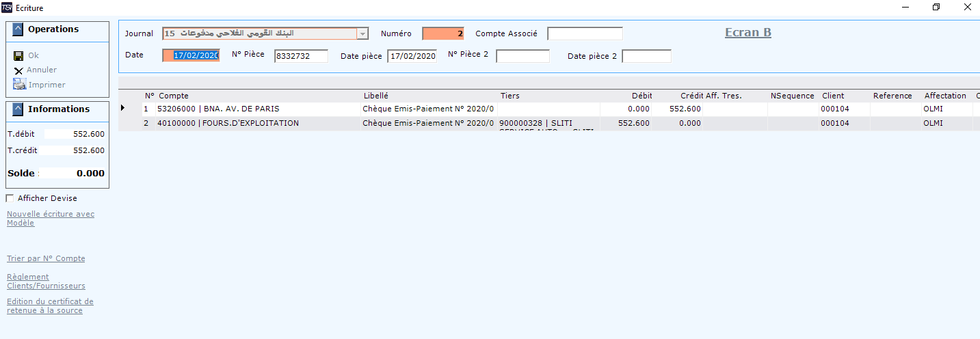Click Annuler to cancel the entry

pyautogui.click(x=42, y=70)
